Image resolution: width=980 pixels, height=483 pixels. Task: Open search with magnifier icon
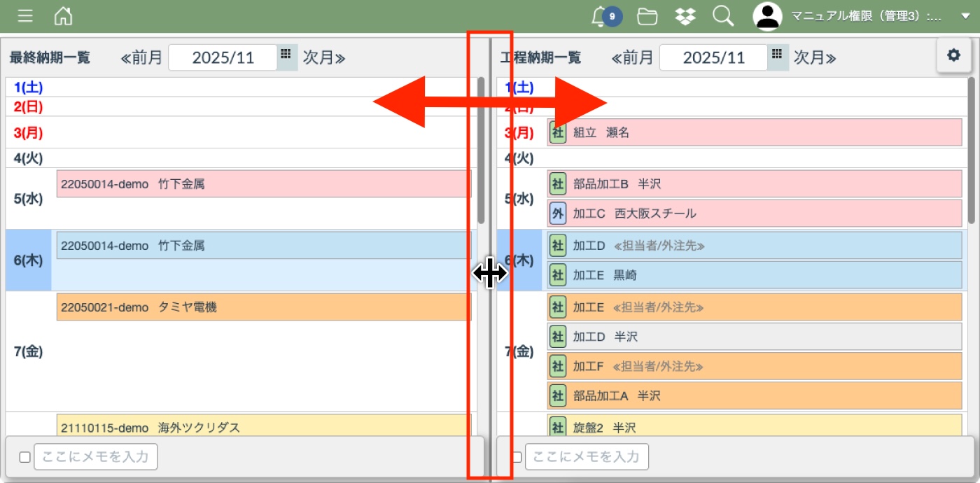click(x=722, y=16)
